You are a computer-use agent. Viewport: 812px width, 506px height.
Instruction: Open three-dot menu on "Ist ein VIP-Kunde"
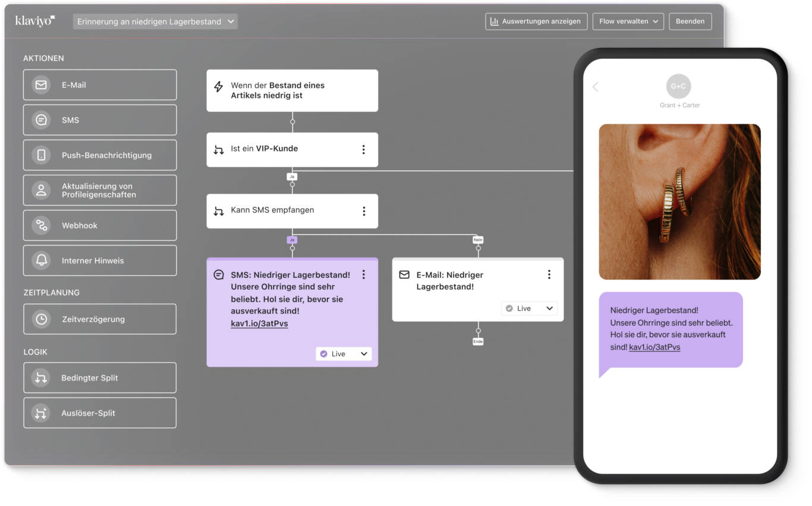(364, 150)
